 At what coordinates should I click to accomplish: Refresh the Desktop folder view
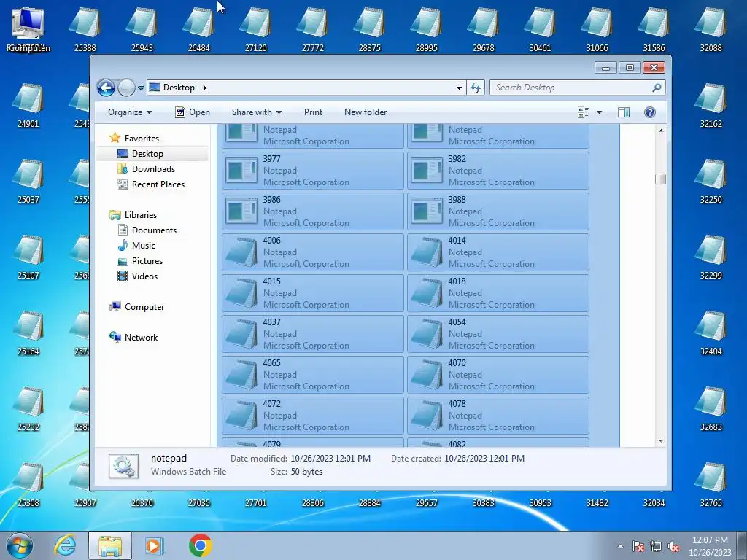pyautogui.click(x=476, y=87)
